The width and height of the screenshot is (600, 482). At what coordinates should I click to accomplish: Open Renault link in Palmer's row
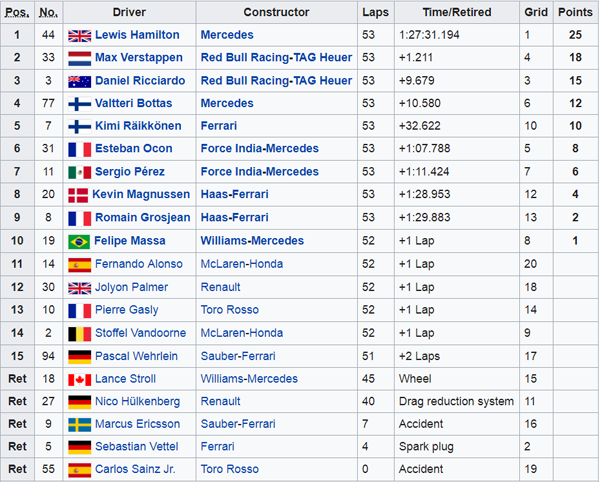(220, 287)
